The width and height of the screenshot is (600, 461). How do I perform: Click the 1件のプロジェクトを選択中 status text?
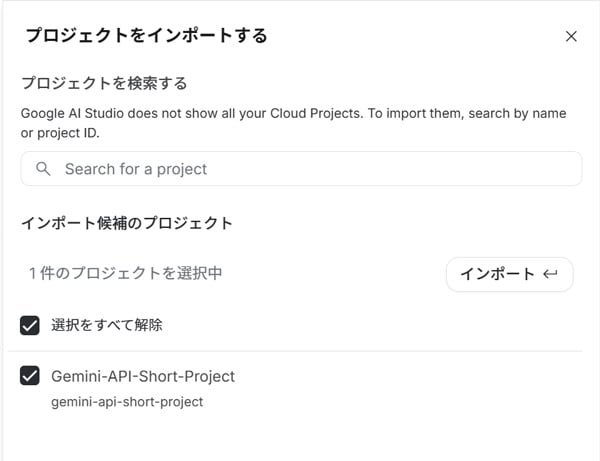(126, 273)
